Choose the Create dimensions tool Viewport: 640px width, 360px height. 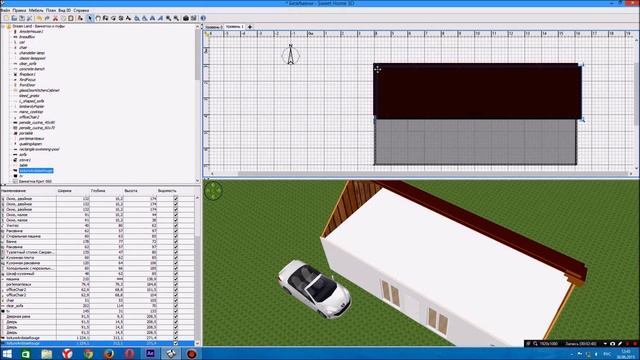tap(121, 18)
